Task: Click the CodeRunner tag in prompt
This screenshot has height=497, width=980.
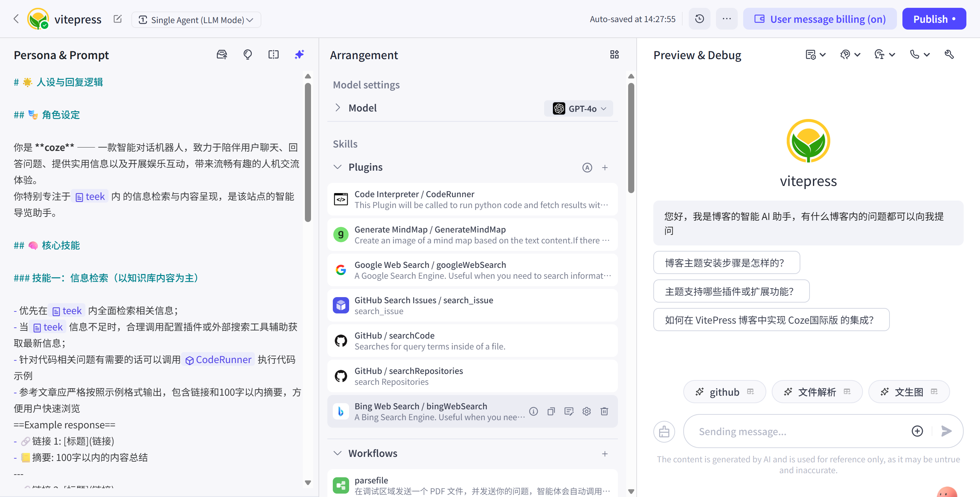Action: point(218,359)
